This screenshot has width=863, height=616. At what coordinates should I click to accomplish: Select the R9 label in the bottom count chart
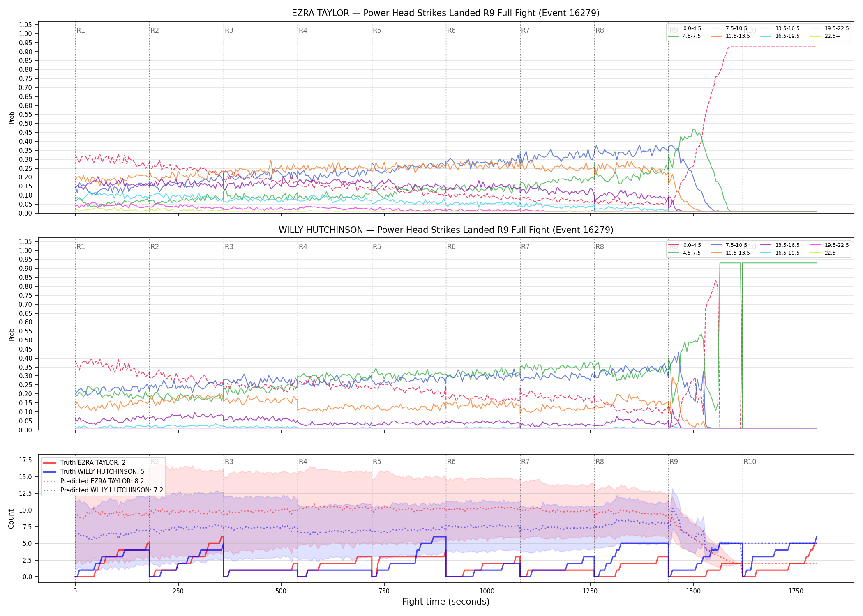click(x=674, y=462)
